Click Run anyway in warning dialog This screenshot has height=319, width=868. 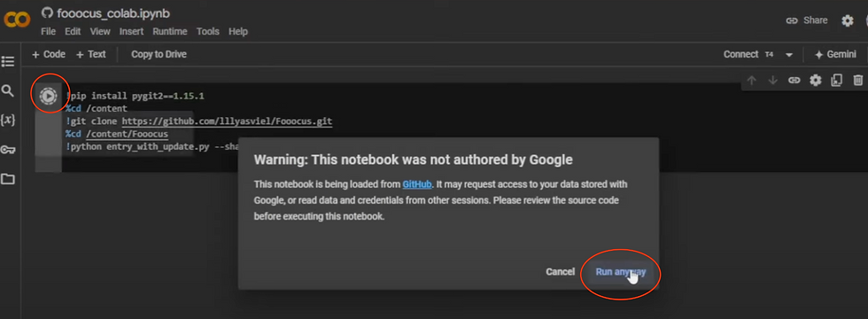[621, 272]
